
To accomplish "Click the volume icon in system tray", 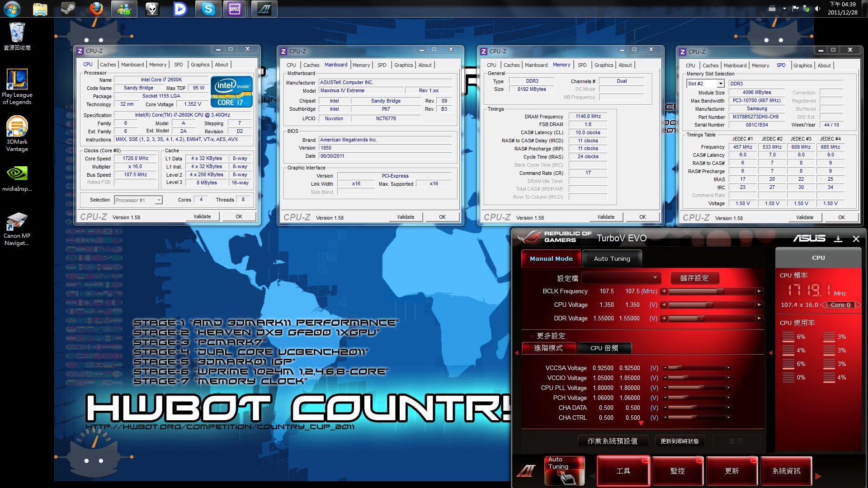I will point(817,9).
